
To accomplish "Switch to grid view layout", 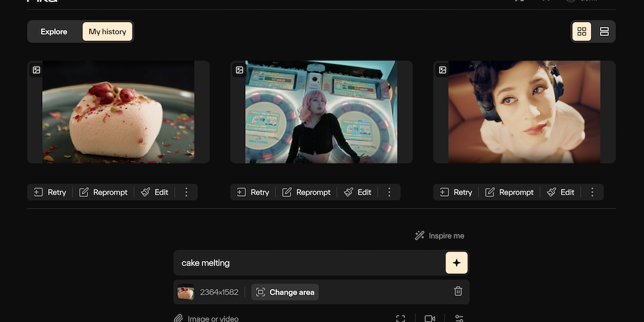I will pyautogui.click(x=581, y=31).
